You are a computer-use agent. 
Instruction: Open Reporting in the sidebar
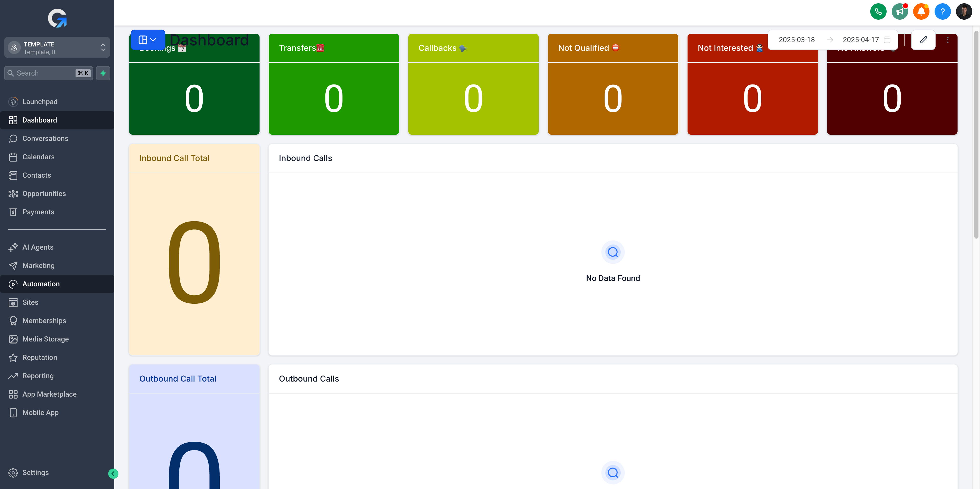coord(57,376)
